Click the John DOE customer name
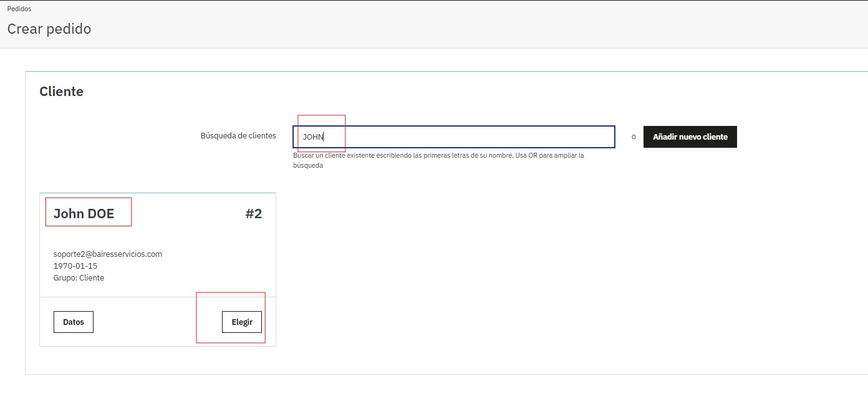The width and height of the screenshot is (868, 394). [x=84, y=214]
